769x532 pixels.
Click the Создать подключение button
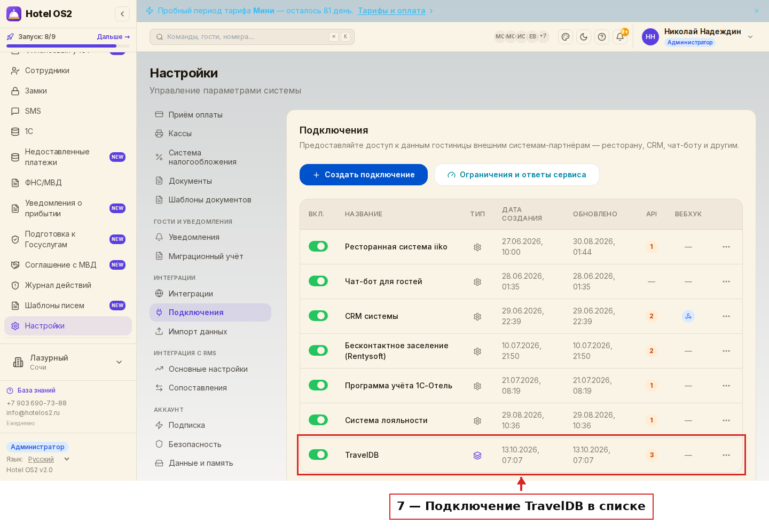tap(364, 175)
